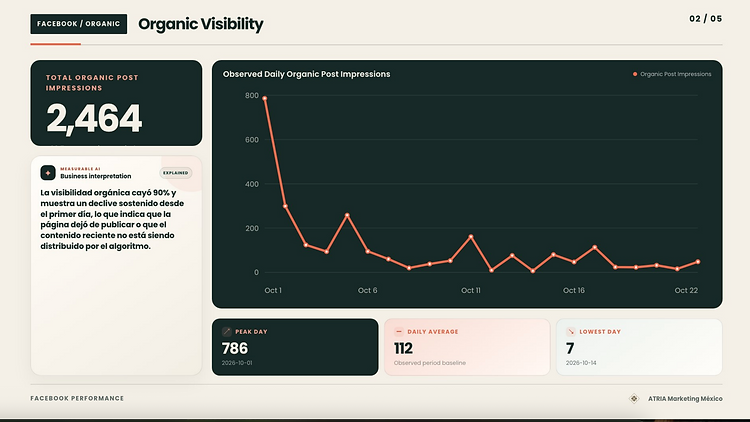The height and width of the screenshot is (422, 750).
Task: Click the ATRIA Marketing México footer text
Action: click(x=685, y=399)
